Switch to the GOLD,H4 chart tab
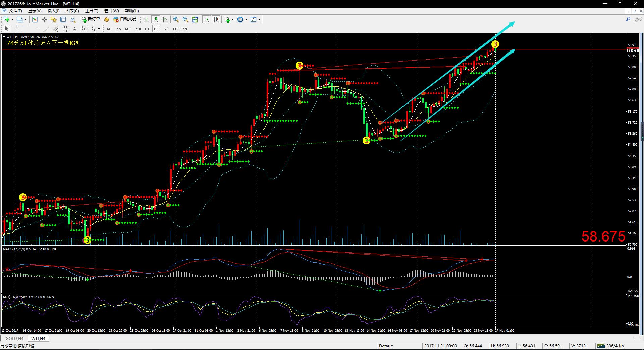This screenshot has width=644, height=350. pyautogui.click(x=14, y=338)
